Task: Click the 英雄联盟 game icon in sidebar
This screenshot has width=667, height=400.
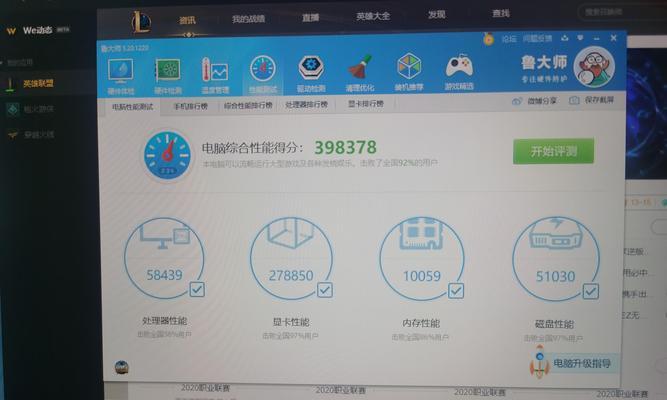Action: point(10,84)
